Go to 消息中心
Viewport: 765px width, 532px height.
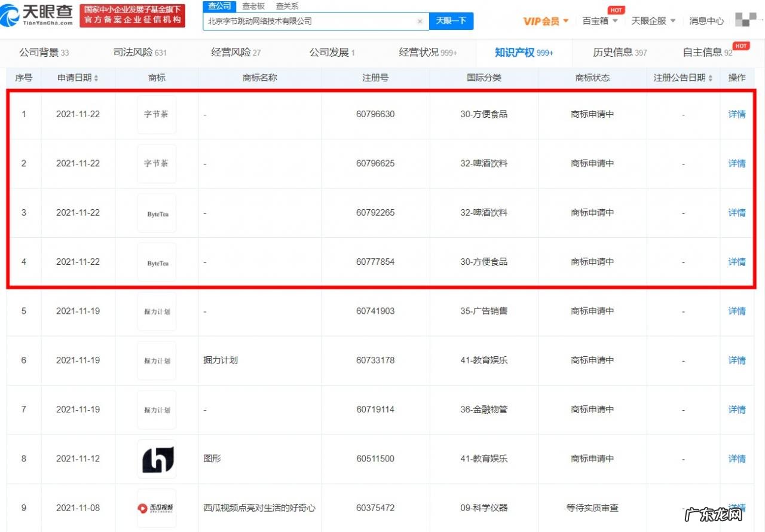pos(706,20)
